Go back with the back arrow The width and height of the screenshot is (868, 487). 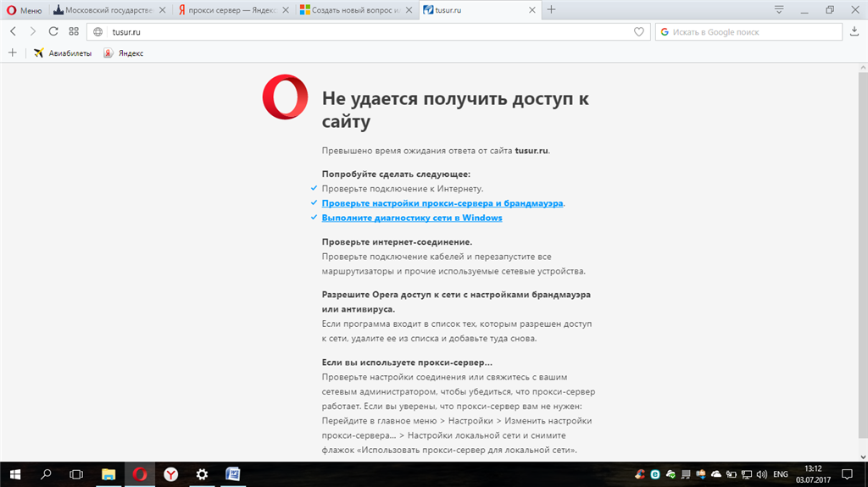pyautogui.click(x=14, y=31)
